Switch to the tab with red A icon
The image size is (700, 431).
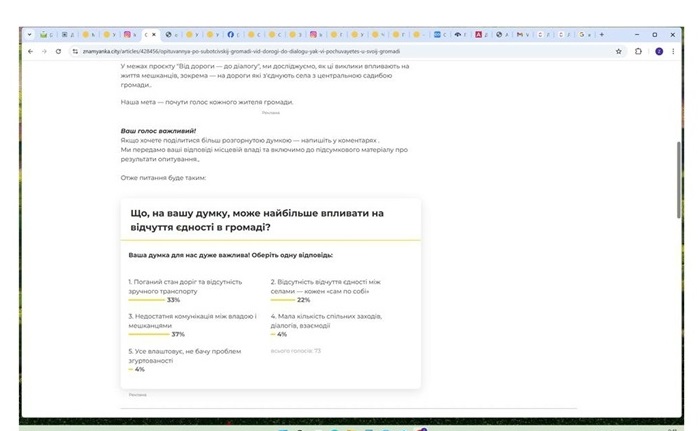click(x=481, y=34)
